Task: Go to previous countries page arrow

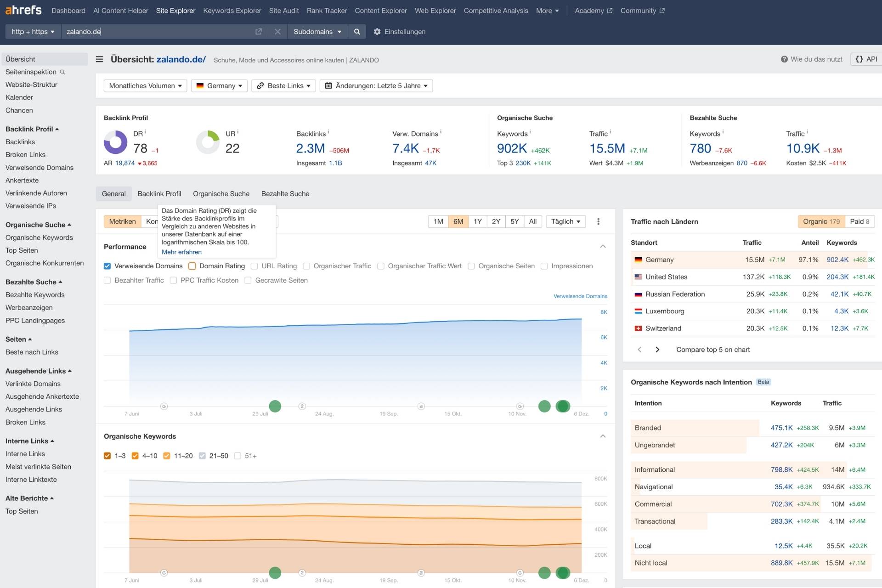Action: (x=639, y=350)
